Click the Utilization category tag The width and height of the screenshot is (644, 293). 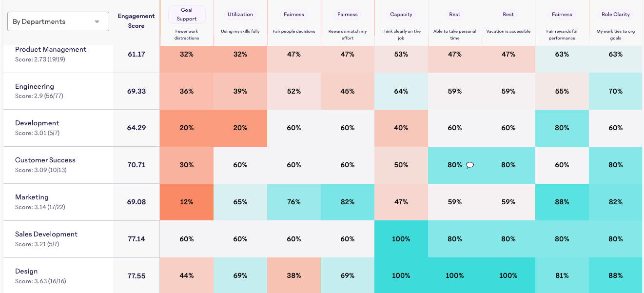click(x=240, y=14)
